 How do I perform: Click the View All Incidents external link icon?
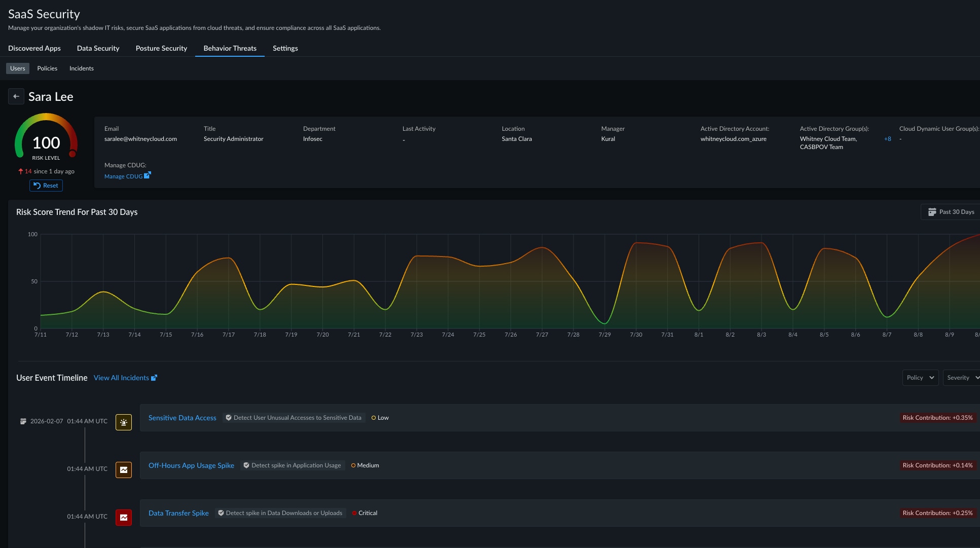pos(154,378)
